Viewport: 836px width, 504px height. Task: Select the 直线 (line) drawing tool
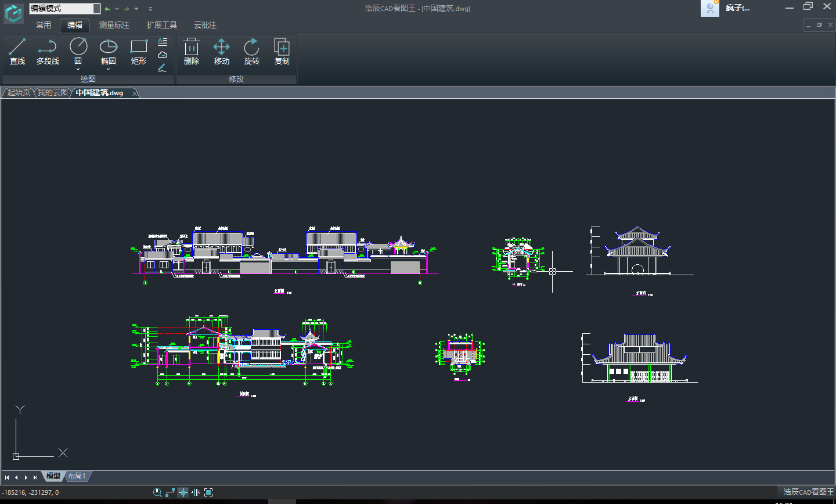point(17,52)
